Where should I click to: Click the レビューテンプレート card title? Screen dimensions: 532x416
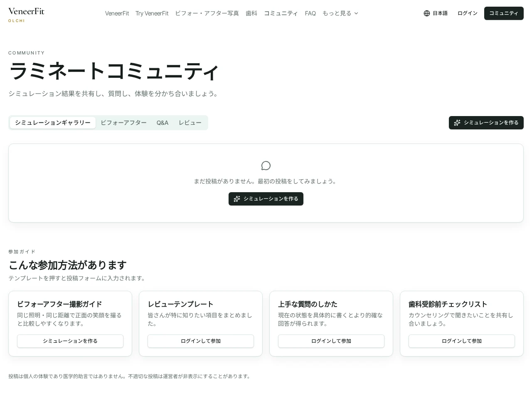click(180, 304)
